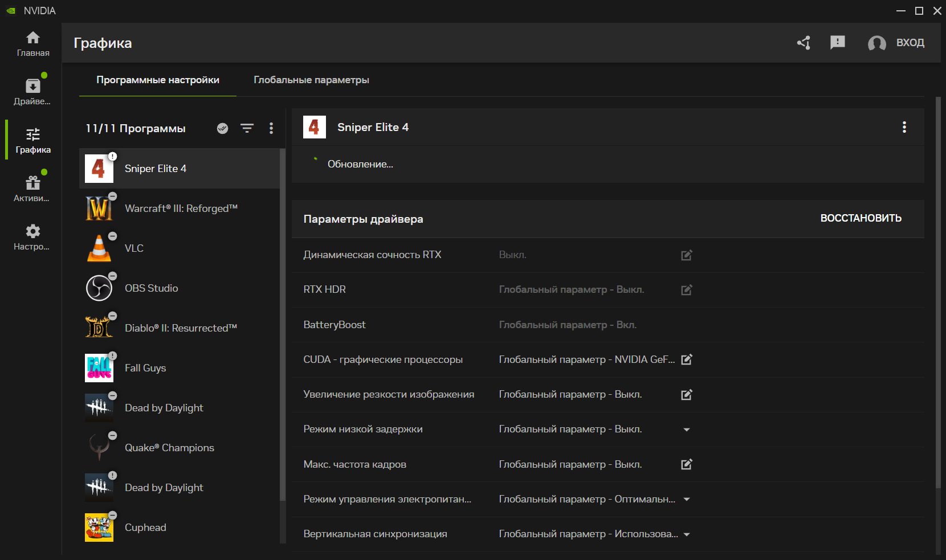Click the BatteryBoost setting row label
This screenshot has width=946, height=560.
tap(335, 325)
